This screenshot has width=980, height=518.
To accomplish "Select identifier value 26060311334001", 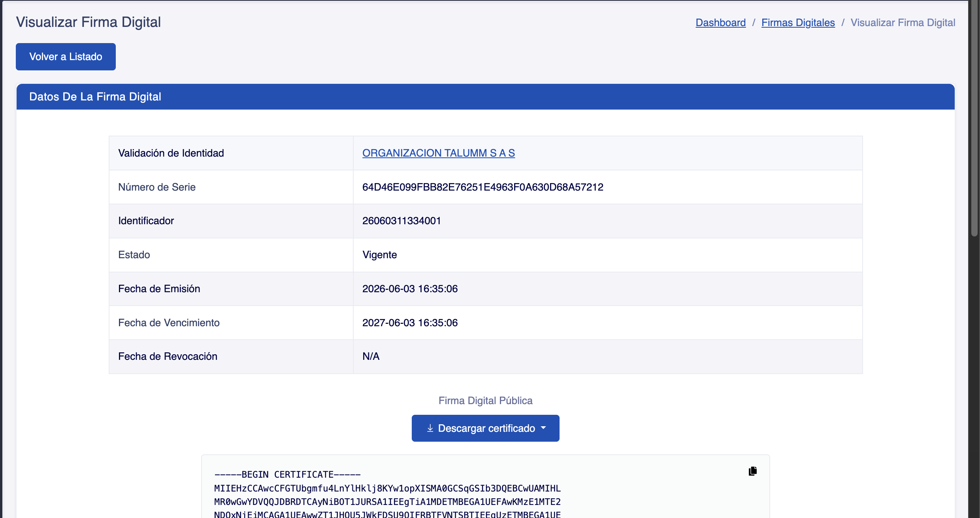I will (401, 221).
